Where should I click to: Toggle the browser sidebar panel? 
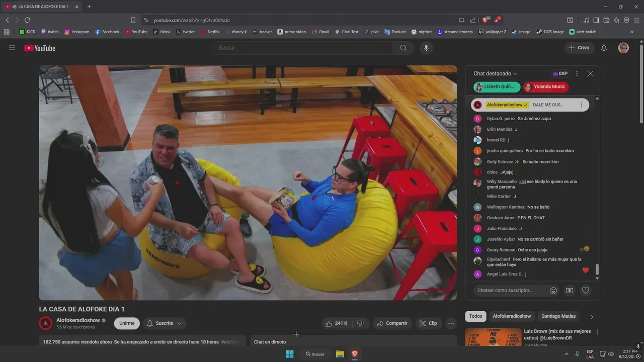point(596,20)
